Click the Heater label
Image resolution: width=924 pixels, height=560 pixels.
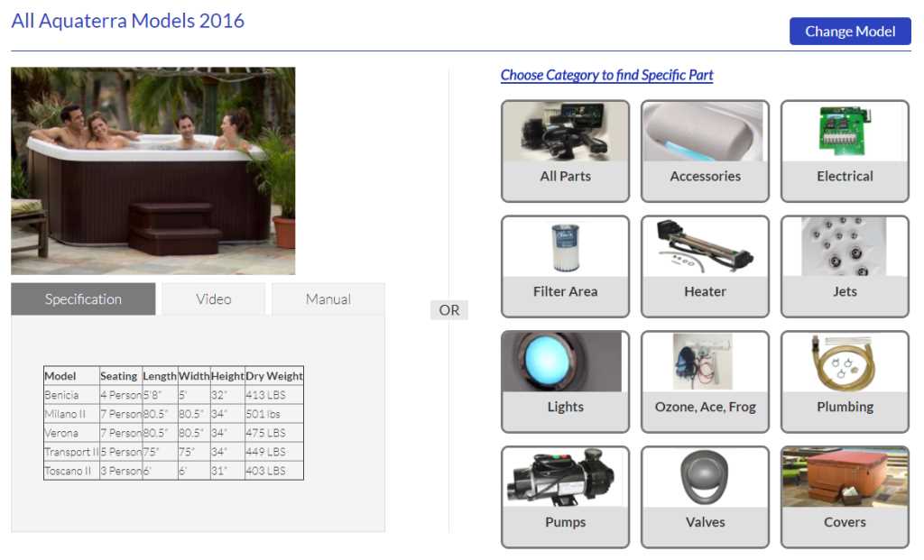click(705, 291)
